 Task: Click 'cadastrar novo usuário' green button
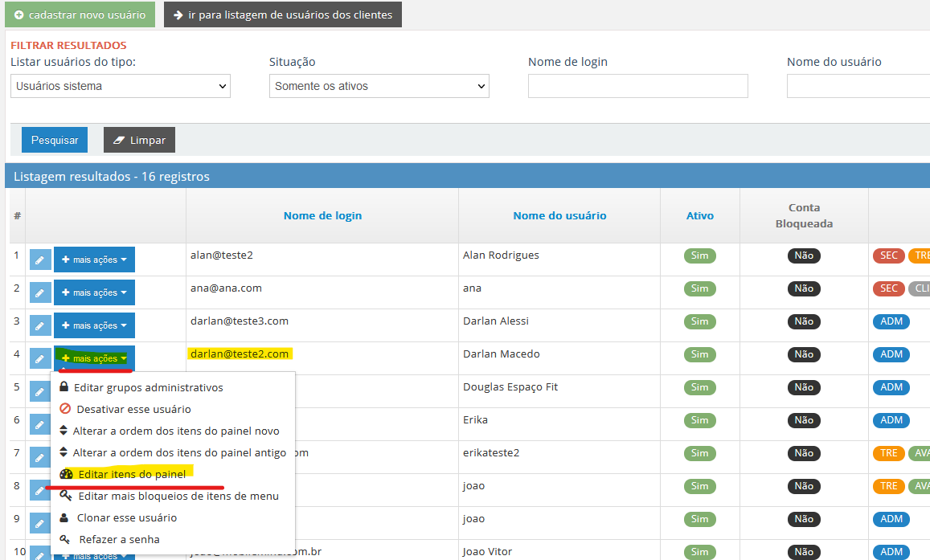pyautogui.click(x=80, y=14)
